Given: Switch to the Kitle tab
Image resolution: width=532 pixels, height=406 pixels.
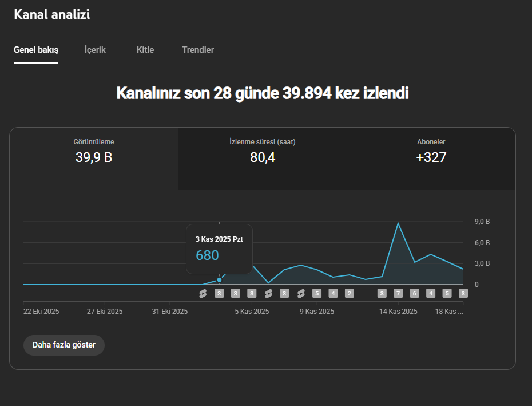Looking at the screenshot, I should [145, 50].
